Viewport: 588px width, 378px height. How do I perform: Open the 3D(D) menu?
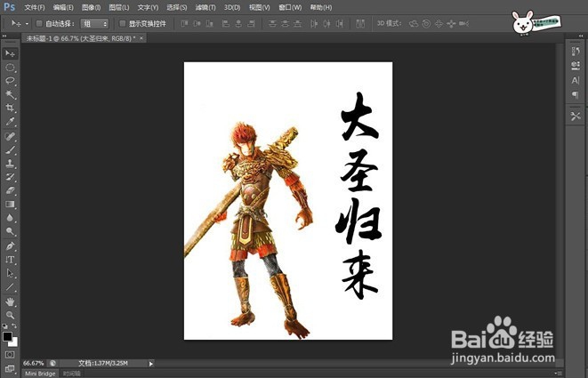pyautogui.click(x=232, y=7)
